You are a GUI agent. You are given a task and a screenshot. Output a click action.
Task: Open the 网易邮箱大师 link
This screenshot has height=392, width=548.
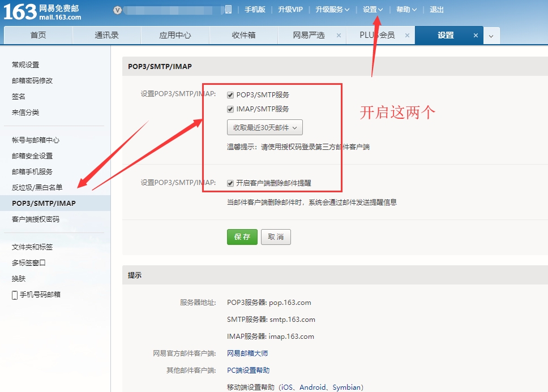(x=247, y=354)
